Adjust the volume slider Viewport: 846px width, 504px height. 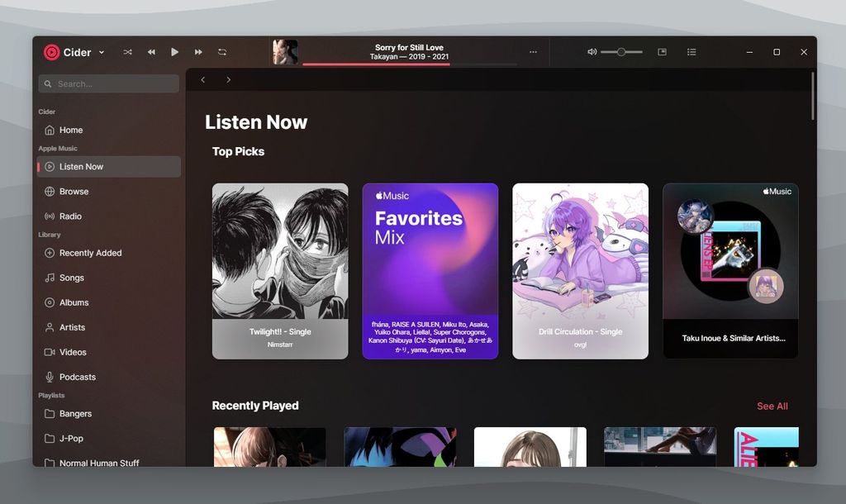tap(621, 51)
